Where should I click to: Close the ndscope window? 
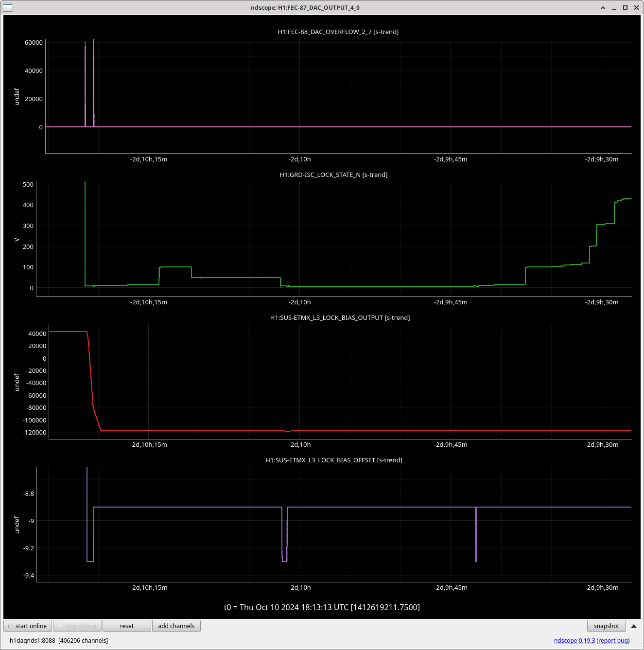click(x=636, y=7)
